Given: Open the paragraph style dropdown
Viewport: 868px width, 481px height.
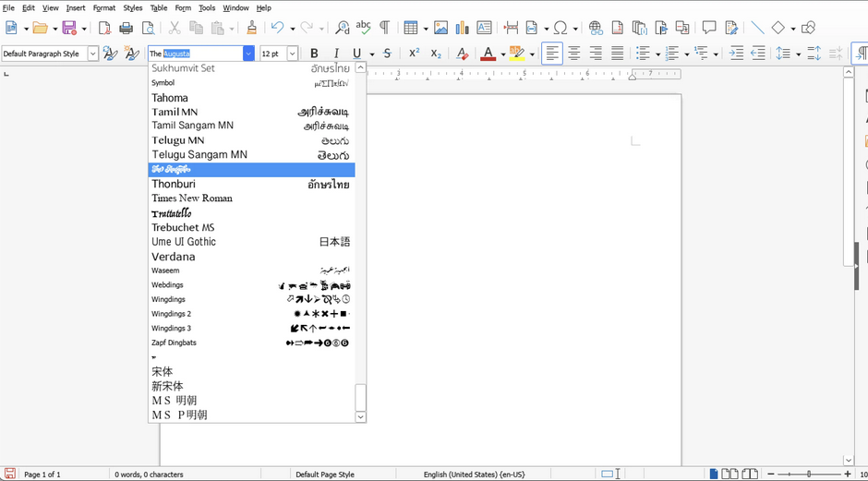Looking at the screenshot, I should (93, 54).
